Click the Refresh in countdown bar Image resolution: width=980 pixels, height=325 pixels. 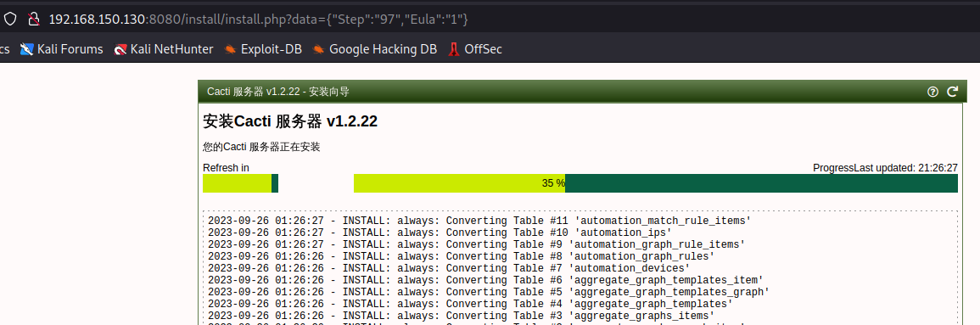point(241,183)
